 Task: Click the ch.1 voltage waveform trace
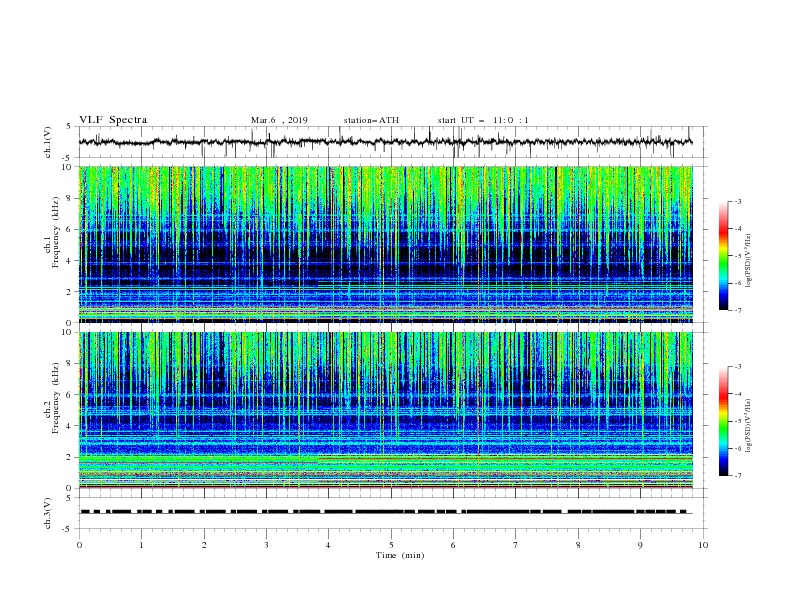(386, 142)
